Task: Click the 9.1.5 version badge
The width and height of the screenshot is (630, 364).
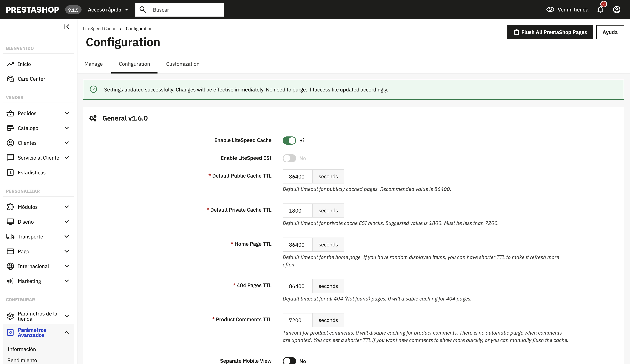Action: click(x=73, y=10)
